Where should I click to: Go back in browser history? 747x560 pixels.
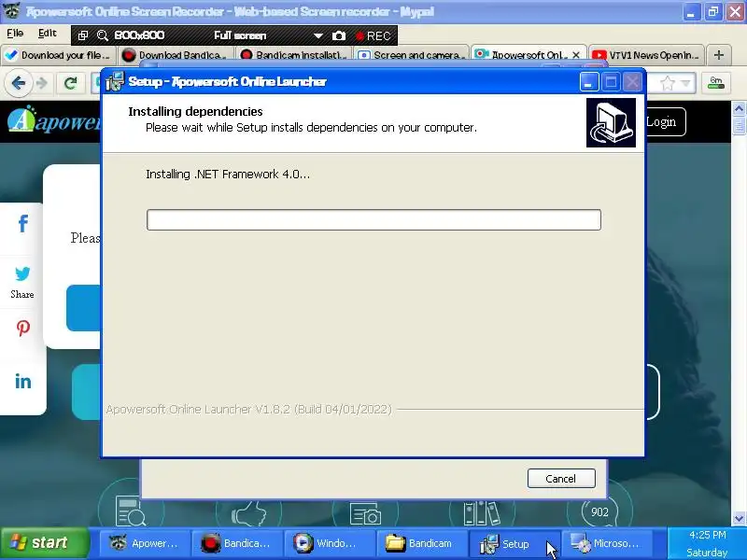click(x=19, y=84)
